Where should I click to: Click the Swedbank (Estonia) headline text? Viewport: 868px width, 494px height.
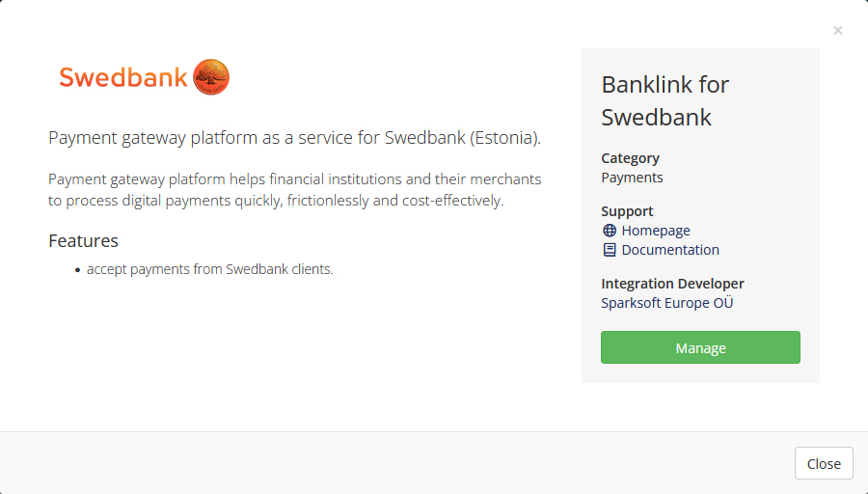pos(294,137)
